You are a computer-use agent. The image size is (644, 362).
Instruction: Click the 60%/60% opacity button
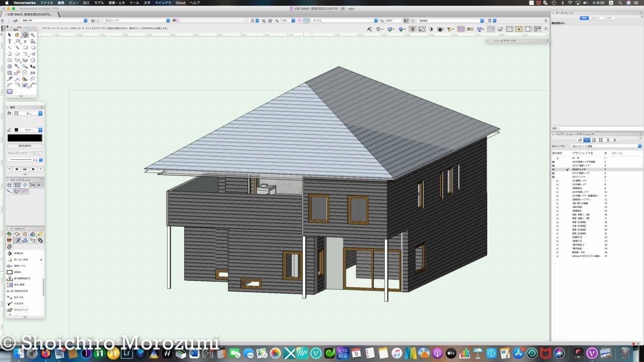pyautogui.click(x=25, y=146)
